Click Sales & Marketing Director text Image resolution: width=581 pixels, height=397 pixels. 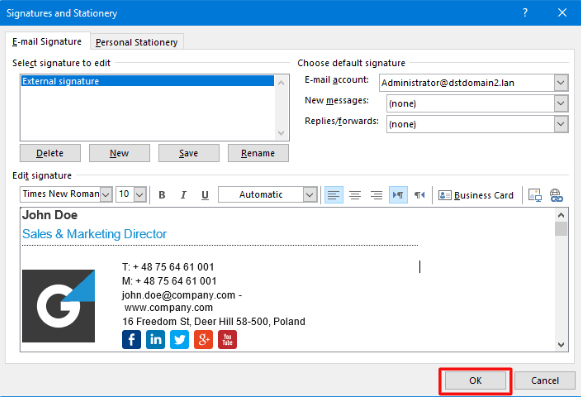(x=94, y=234)
